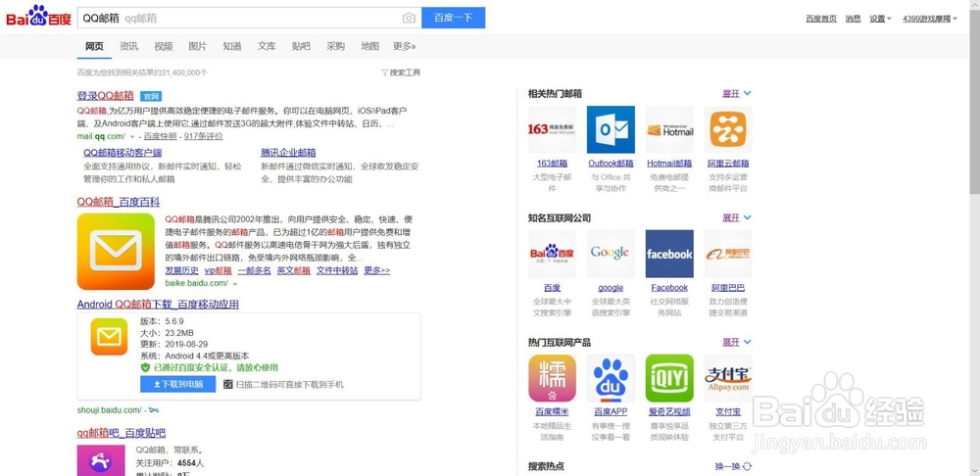Open the 设置 dropdown menu
This screenshot has width=980, height=476.
click(880, 19)
